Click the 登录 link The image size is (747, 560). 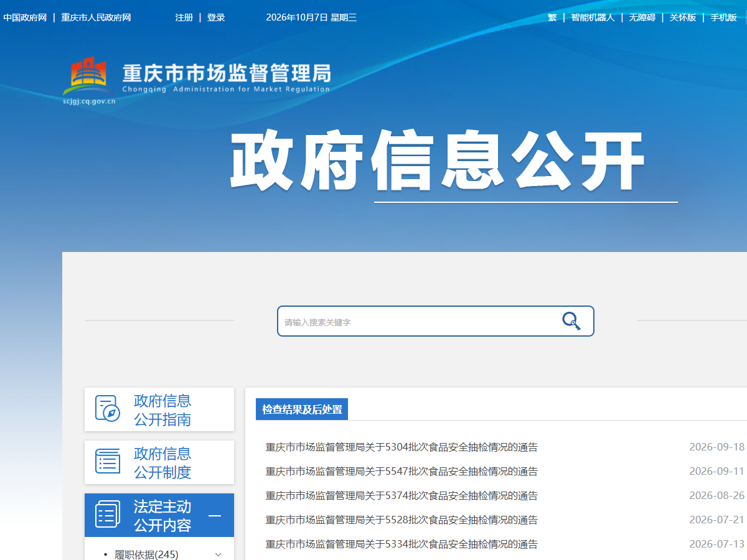coord(216,17)
